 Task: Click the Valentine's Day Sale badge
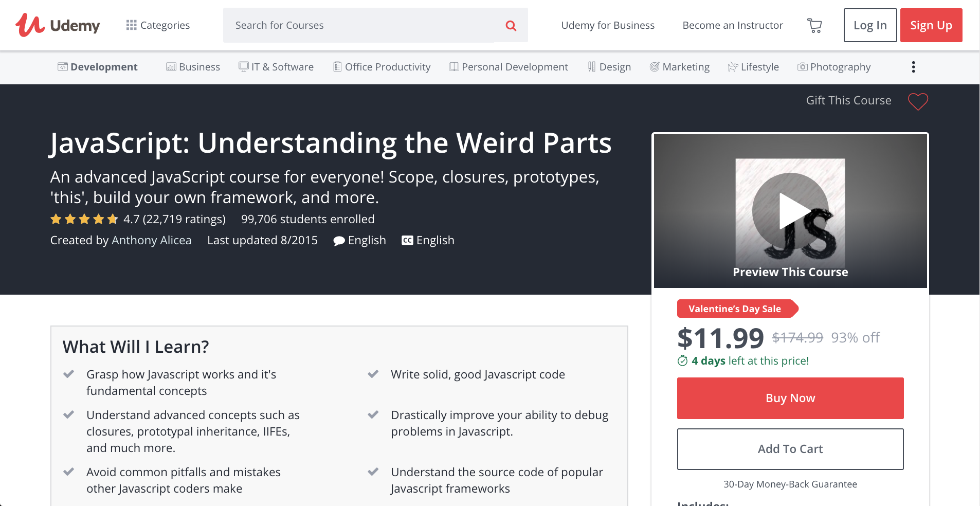coord(737,309)
